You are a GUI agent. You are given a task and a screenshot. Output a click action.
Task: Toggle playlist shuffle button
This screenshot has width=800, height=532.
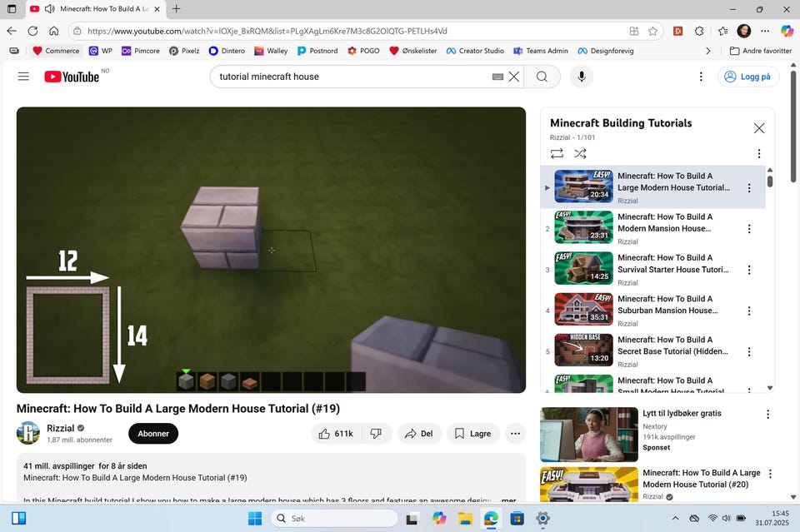(580, 153)
